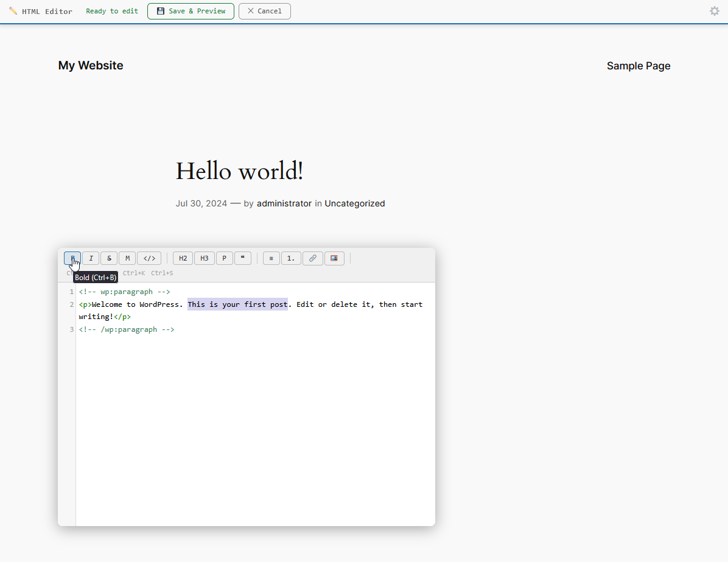This screenshot has height=562, width=728.
Task: Open the Sample Page
Action: (x=639, y=66)
